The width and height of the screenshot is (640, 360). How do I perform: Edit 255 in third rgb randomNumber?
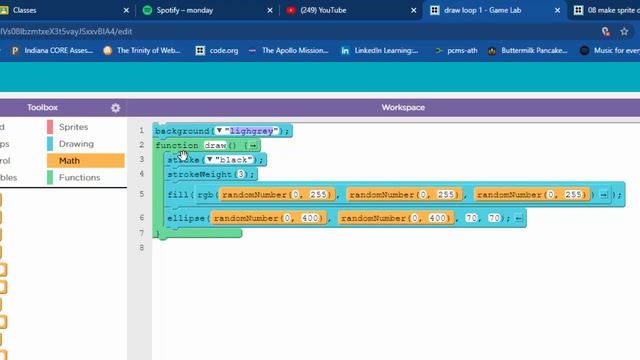[x=573, y=195]
